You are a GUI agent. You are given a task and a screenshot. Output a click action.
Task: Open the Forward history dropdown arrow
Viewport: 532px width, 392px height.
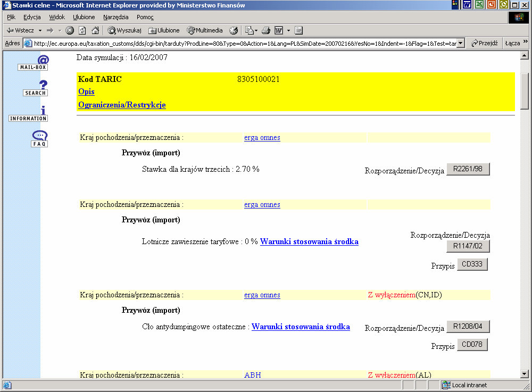[60, 30]
